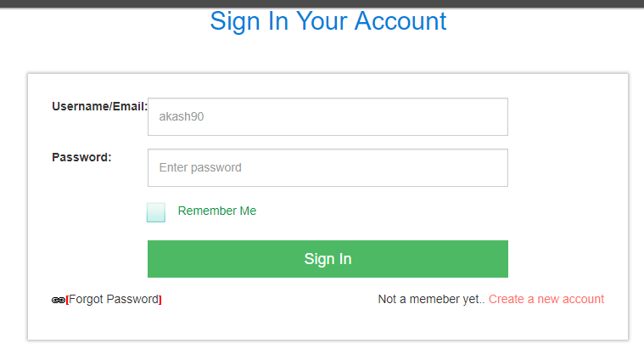Open the Forgot Password link
Viewport: 644px width, 349px height.
pos(114,299)
